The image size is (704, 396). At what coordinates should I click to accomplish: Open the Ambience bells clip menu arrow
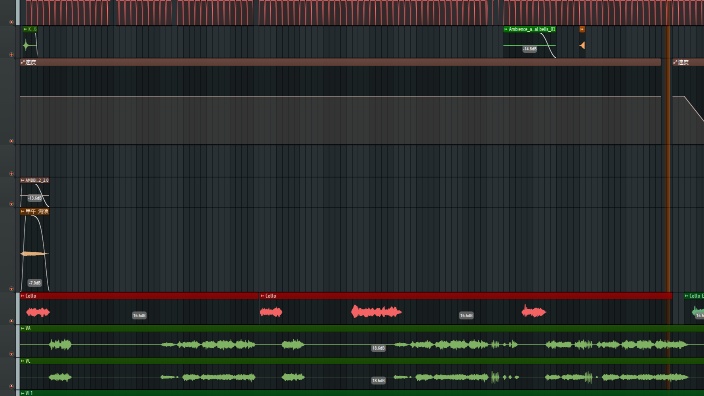click(506, 29)
